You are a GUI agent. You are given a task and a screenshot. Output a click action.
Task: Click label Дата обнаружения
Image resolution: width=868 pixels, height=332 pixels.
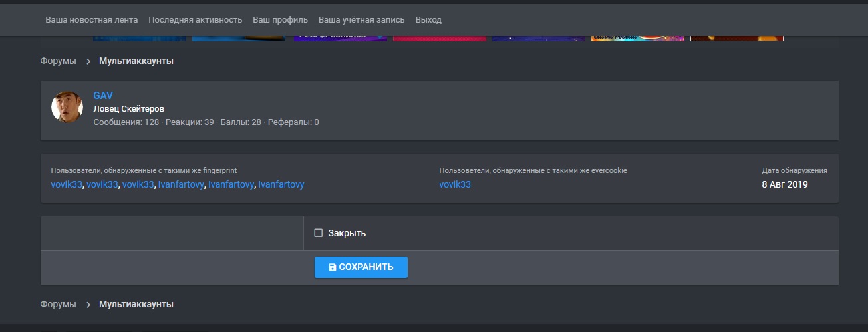pos(795,171)
